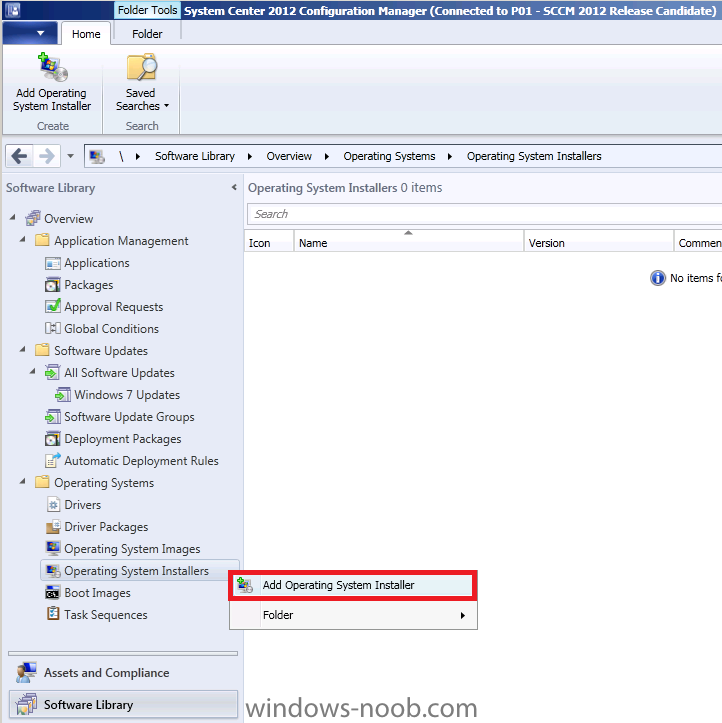
Task: Choose Add Operating System Installer from context menu
Action: (353, 585)
